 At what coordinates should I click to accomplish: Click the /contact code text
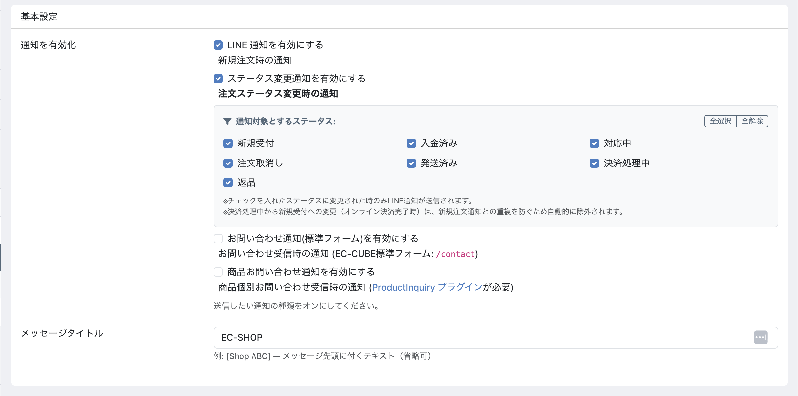click(x=456, y=254)
